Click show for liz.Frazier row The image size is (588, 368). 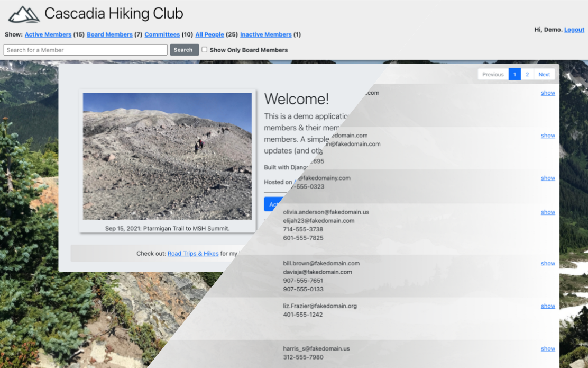[548, 306]
